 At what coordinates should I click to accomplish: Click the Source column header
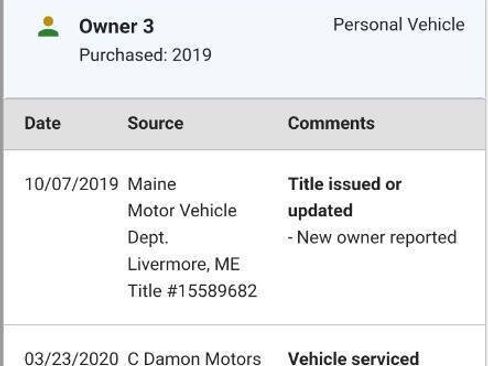click(155, 123)
